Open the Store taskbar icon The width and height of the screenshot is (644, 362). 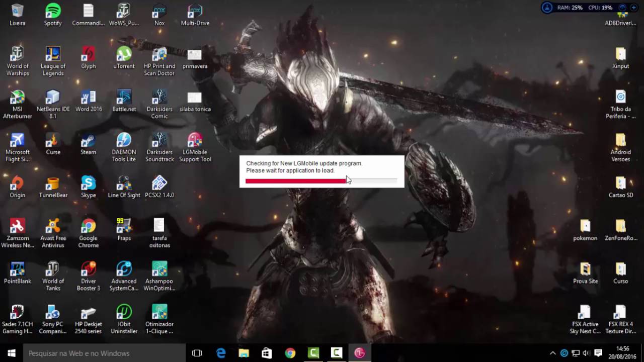tap(267, 353)
